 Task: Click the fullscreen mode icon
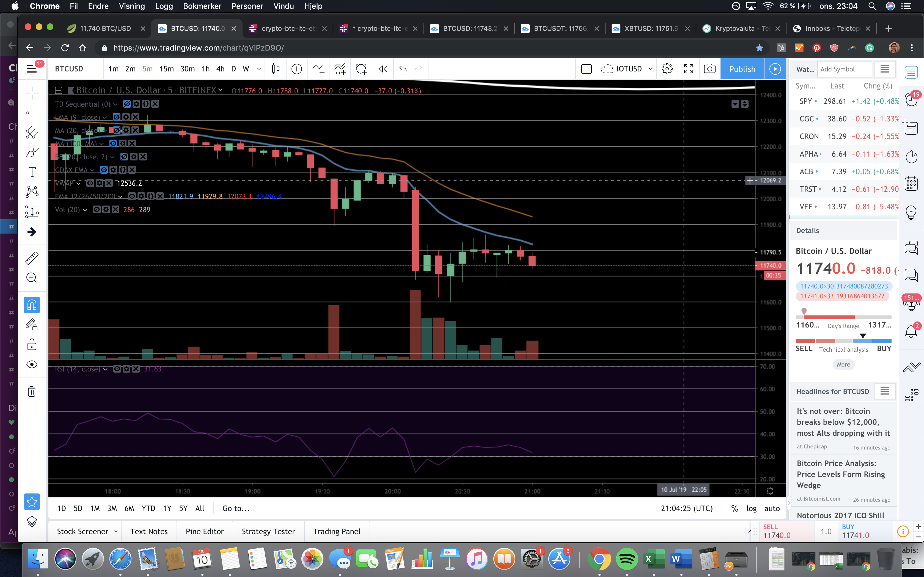pos(688,69)
